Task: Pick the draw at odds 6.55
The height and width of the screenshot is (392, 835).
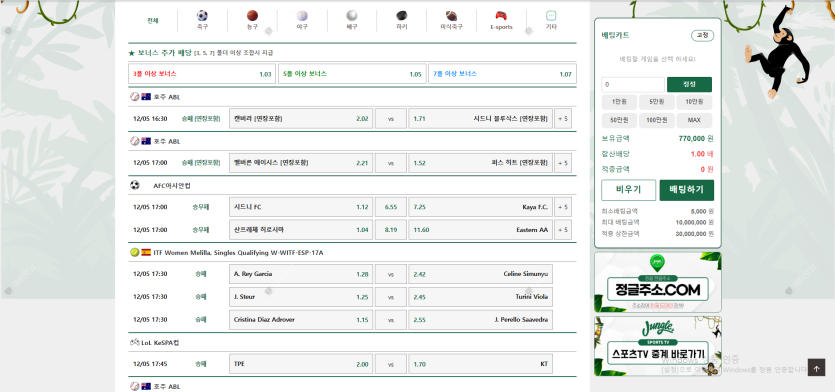Action: tap(391, 207)
